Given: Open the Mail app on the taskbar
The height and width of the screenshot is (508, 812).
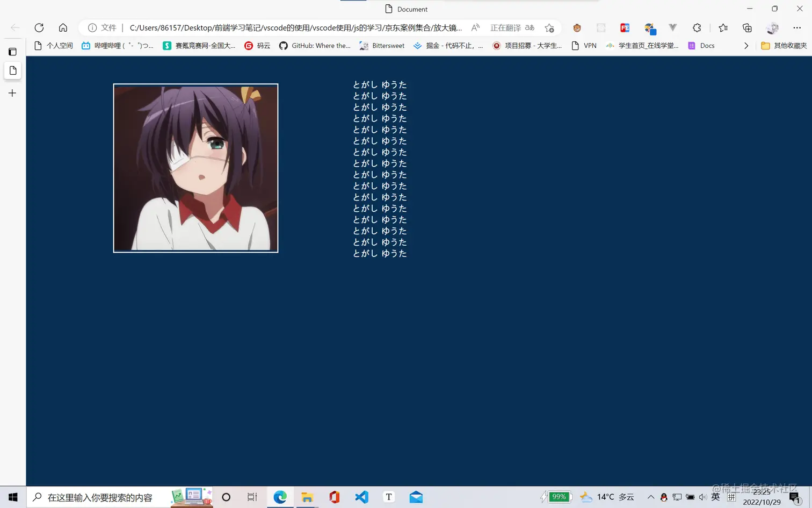Looking at the screenshot, I should pos(416,497).
